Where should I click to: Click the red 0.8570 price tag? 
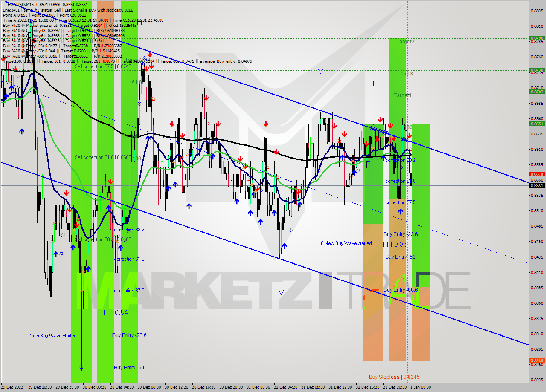point(537,174)
